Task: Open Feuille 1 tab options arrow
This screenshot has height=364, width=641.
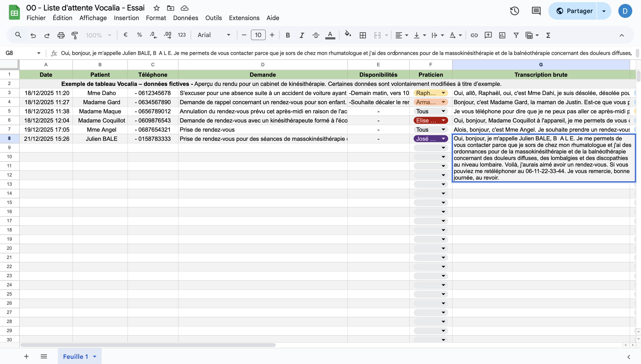Action: 95,357
